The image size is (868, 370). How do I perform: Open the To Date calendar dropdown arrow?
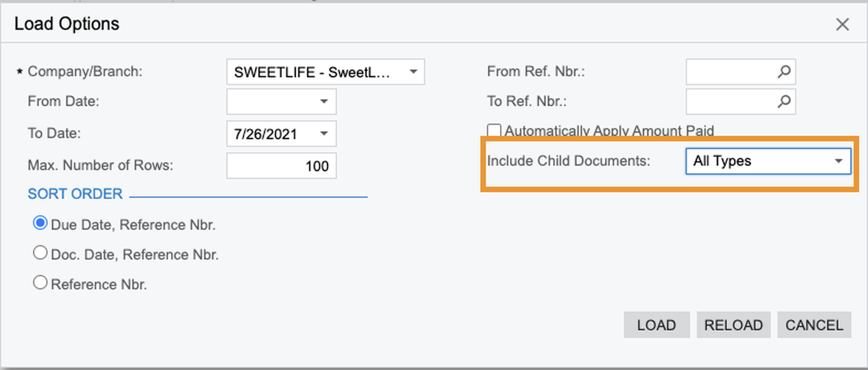(x=324, y=134)
